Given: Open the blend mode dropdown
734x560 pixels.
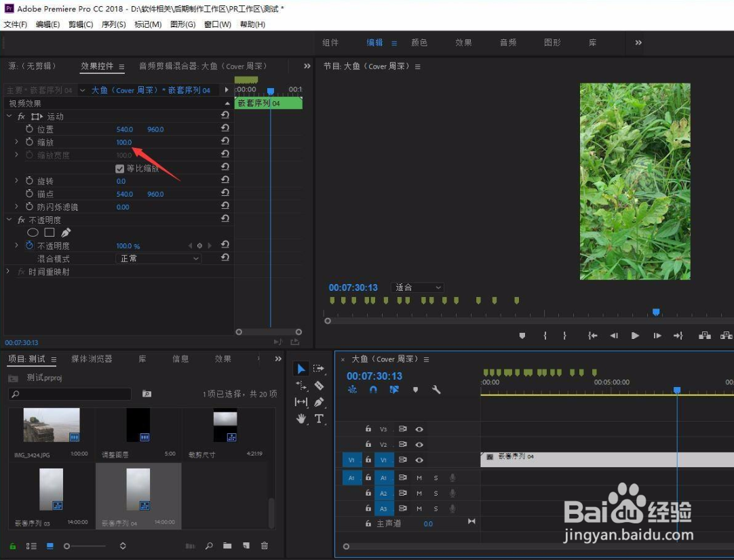Looking at the screenshot, I should point(158,258).
